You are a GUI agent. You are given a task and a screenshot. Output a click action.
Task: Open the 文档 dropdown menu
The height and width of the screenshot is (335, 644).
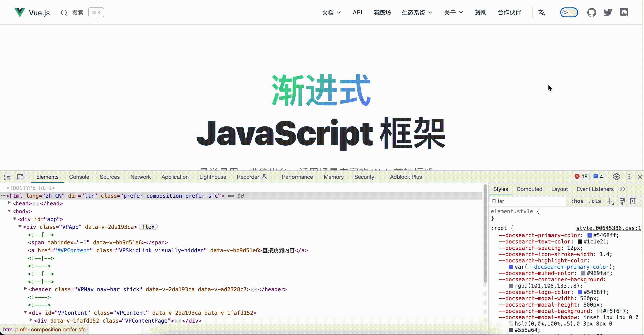tap(331, 12)
